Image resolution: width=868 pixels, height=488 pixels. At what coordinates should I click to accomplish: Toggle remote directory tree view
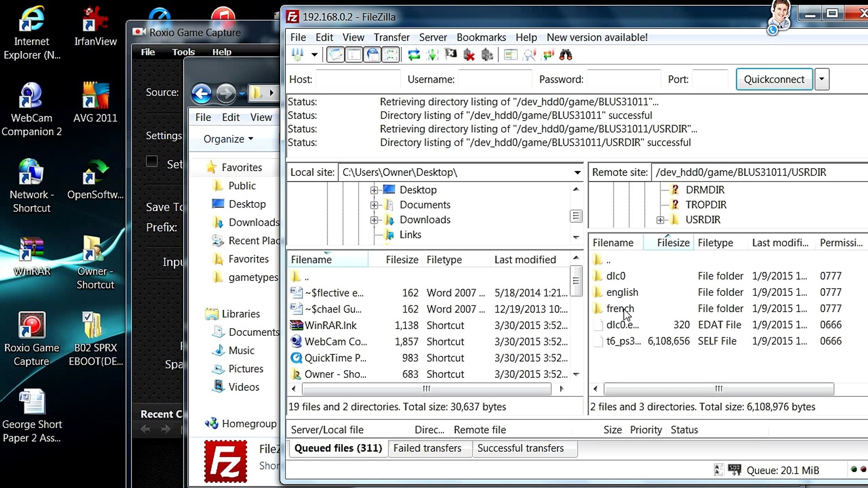click(373, 55)
